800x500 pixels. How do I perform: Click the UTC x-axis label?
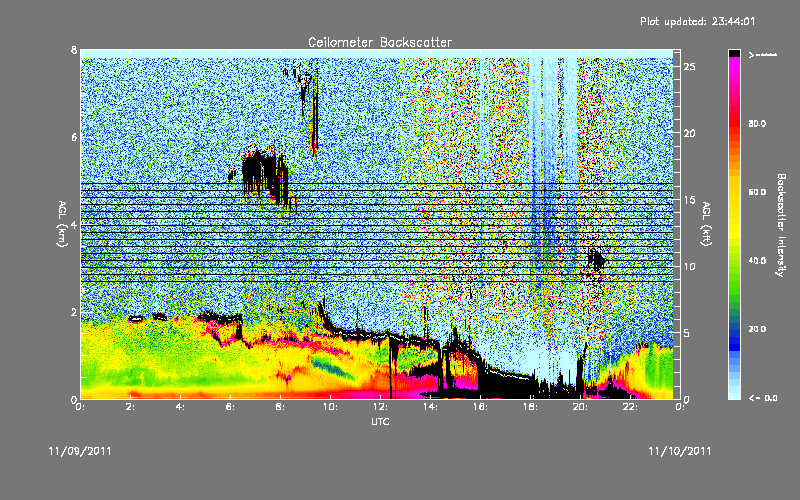pos(380,421)
